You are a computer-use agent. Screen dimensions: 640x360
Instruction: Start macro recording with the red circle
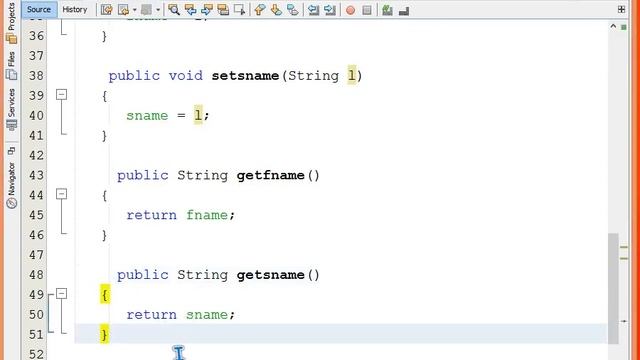coord(350,10)
